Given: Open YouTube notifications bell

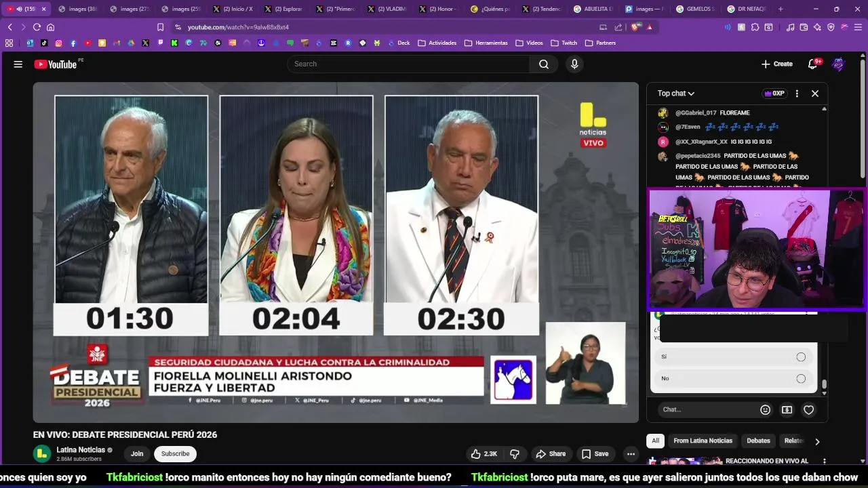Looking at the screenshot, I should (813, 64).
